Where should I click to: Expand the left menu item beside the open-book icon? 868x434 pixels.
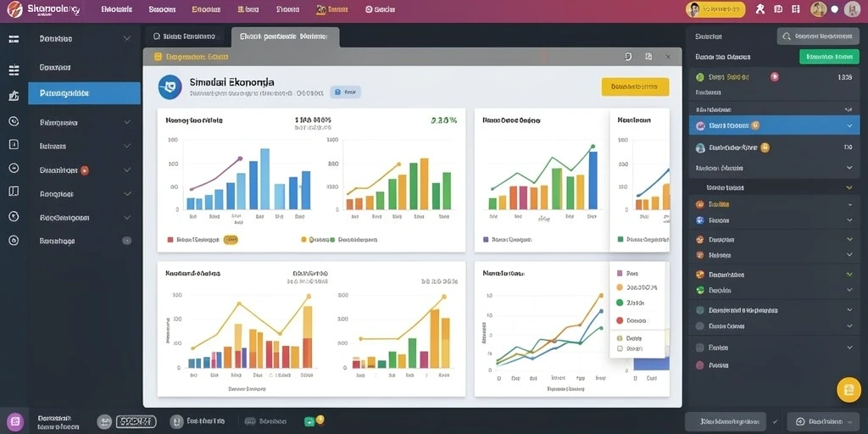[x=127, y=194]
